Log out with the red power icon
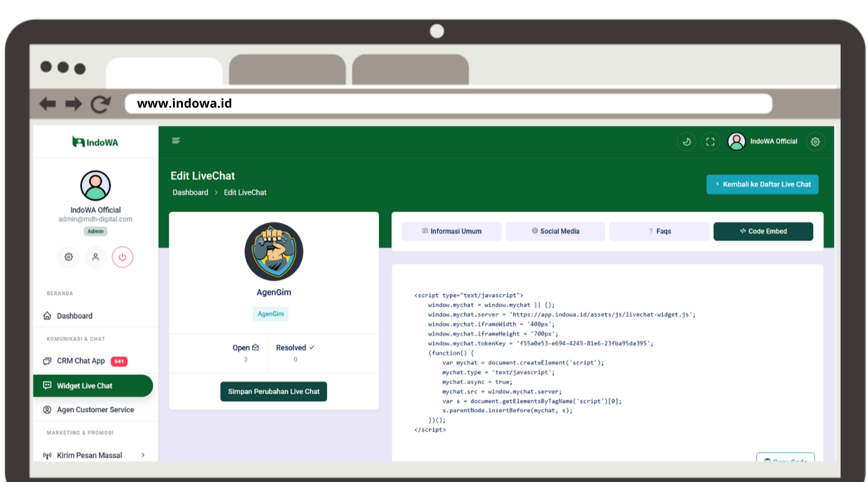The height and width of the screenshot is (482, 868). click(x=122, y=257)
